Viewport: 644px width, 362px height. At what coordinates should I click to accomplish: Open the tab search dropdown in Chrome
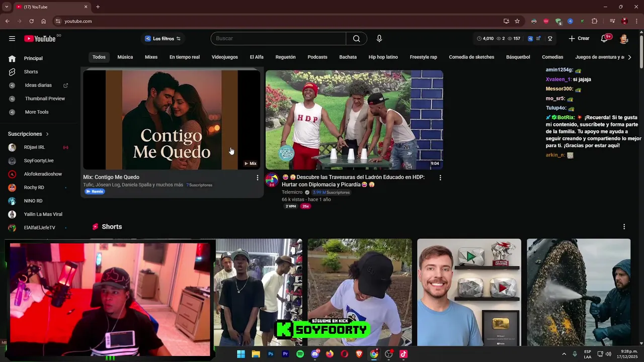(7, 7)
